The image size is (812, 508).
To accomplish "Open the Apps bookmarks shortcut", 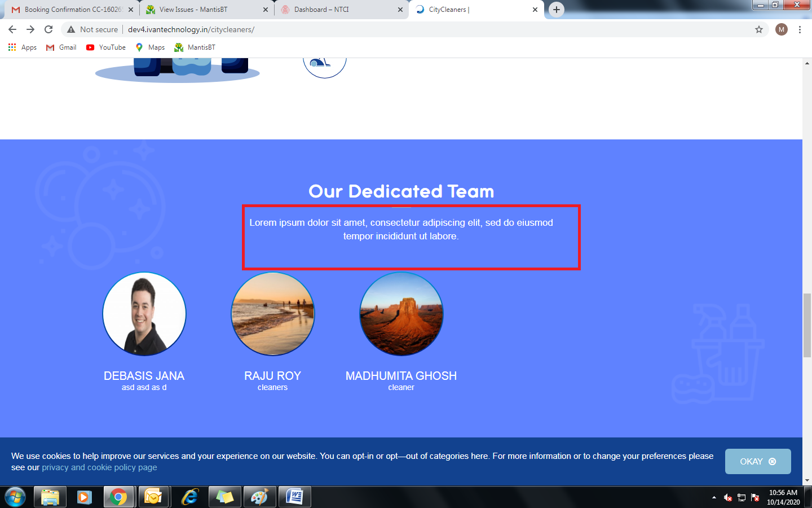I will pos(23,47).
